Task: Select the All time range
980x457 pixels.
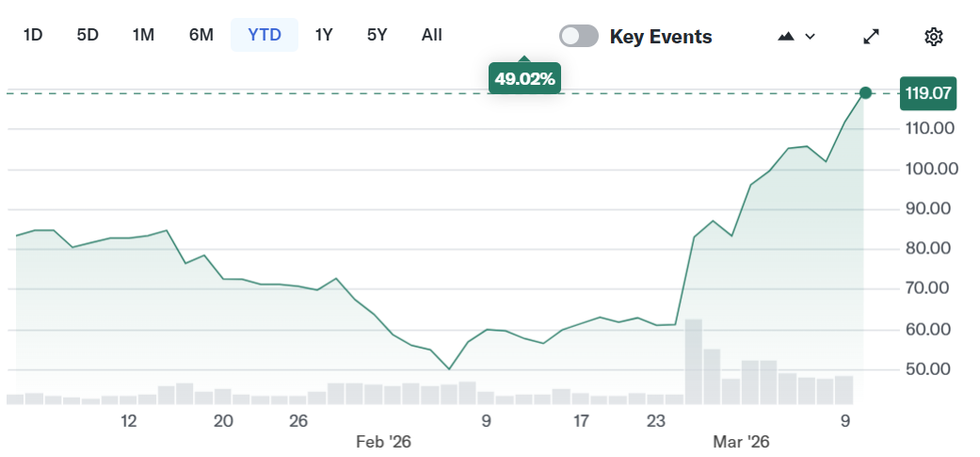Action: coord(432,35)
